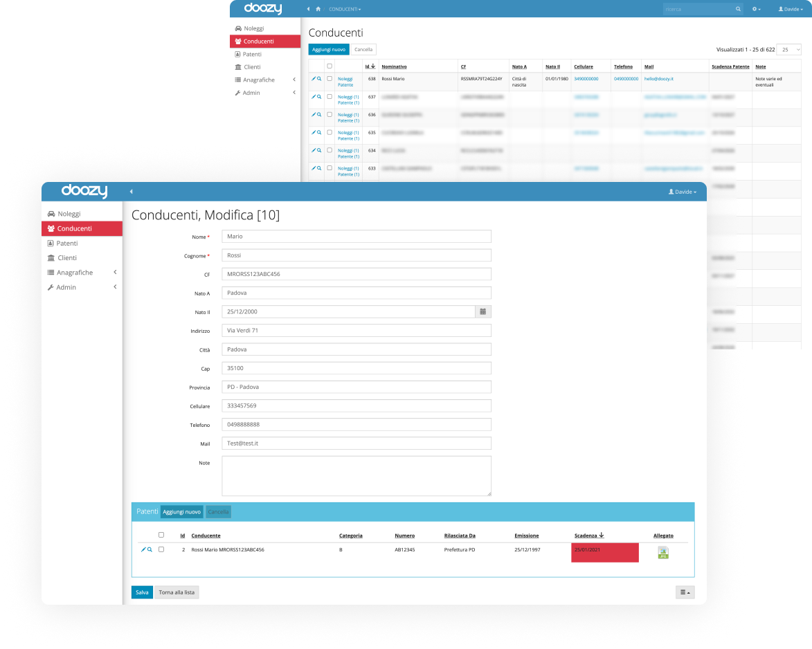View row 633 using its magnifier icon
The height and width of the screenshot is (649, 812).
(319, 168)
